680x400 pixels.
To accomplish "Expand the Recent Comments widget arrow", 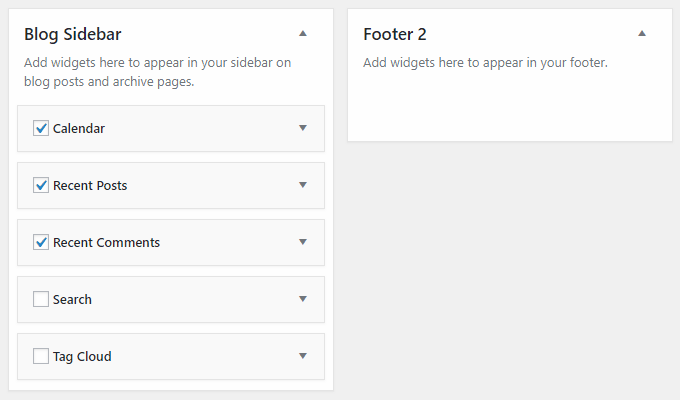I will pos(303,242).
